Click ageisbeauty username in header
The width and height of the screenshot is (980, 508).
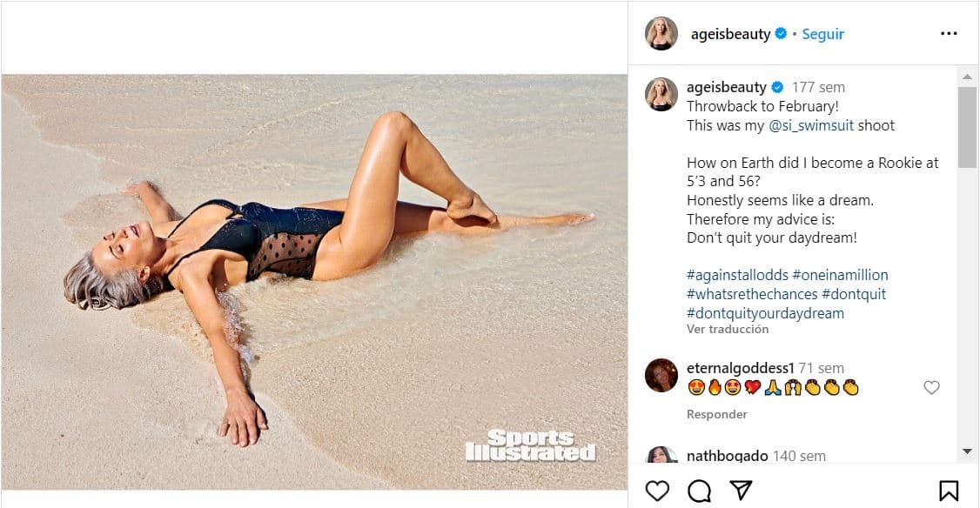coord(729,34)
